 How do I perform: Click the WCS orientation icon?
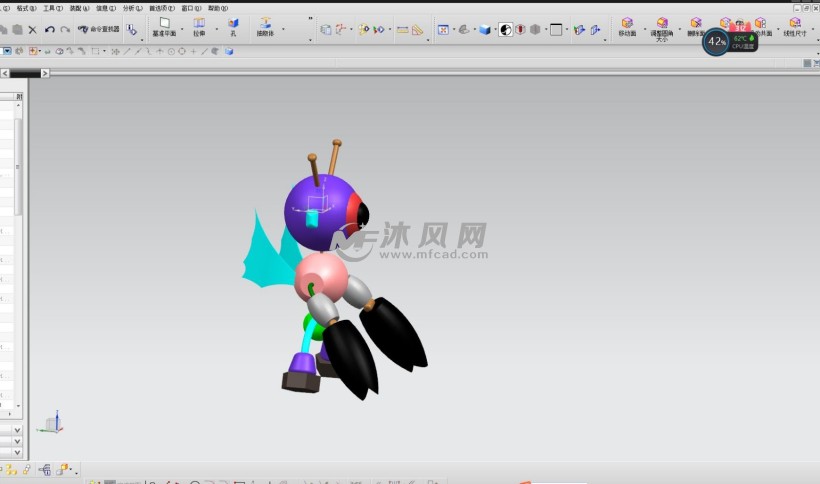(x=341, y=30)
